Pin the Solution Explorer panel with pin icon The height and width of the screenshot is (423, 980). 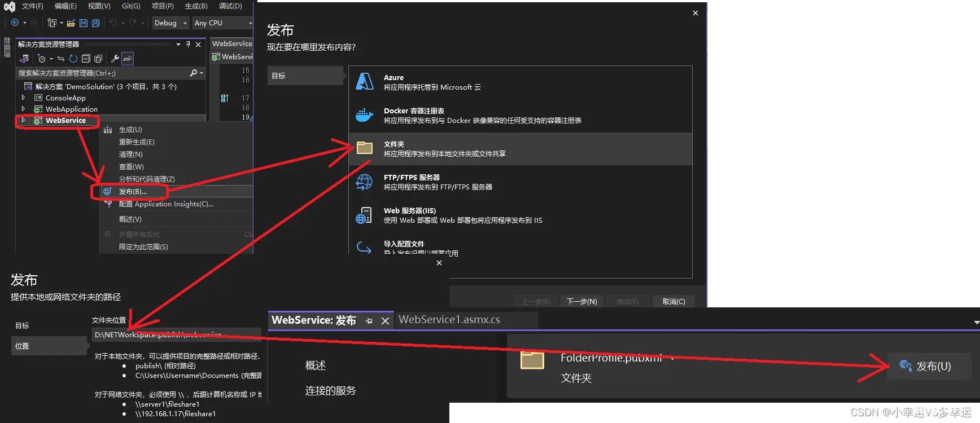[x=189, y=44]
